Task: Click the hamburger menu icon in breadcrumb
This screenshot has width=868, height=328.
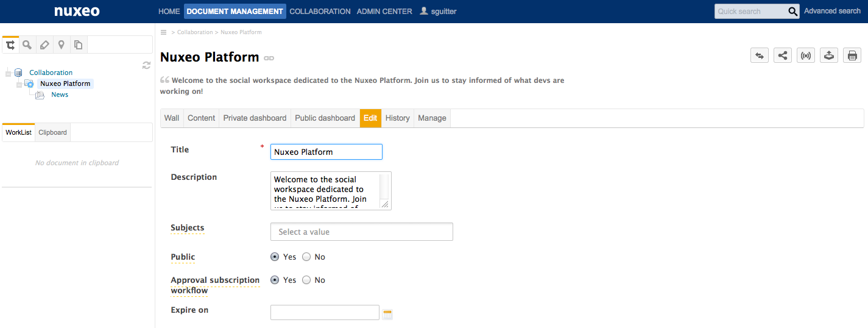Action: coord(163,32)
